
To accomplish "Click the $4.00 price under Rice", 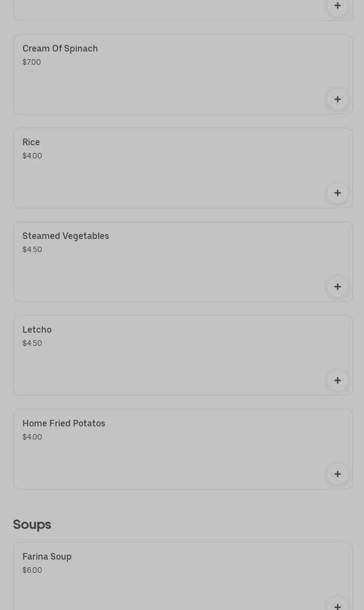I will (x=32, y=156).
